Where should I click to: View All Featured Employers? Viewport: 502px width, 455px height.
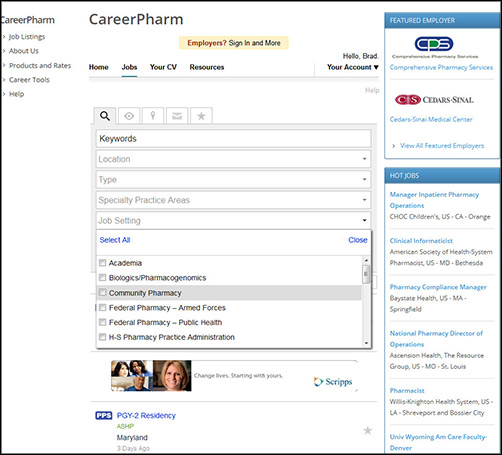tap(442, 146)
